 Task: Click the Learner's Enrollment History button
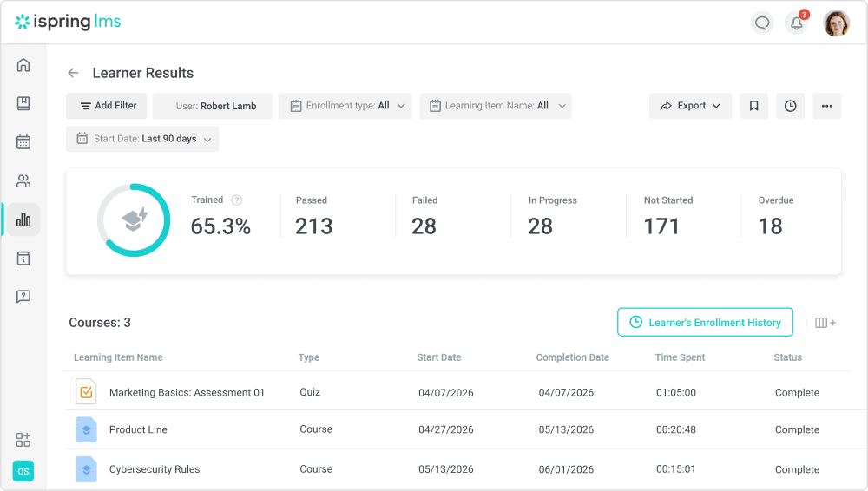pyautogui.click(x=705, y=322)
